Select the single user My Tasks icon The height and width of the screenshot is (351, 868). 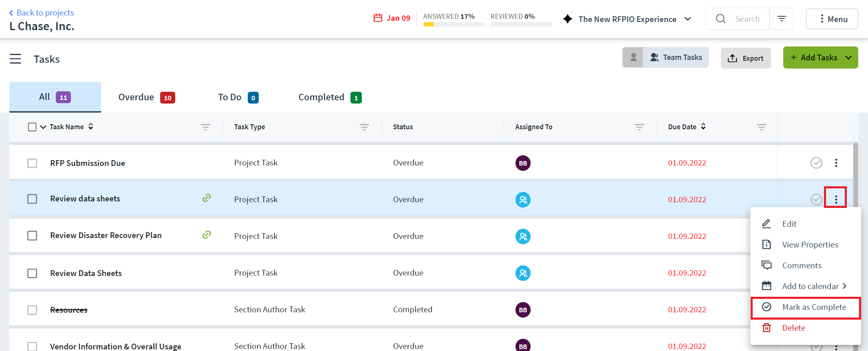tap(633, 57)
